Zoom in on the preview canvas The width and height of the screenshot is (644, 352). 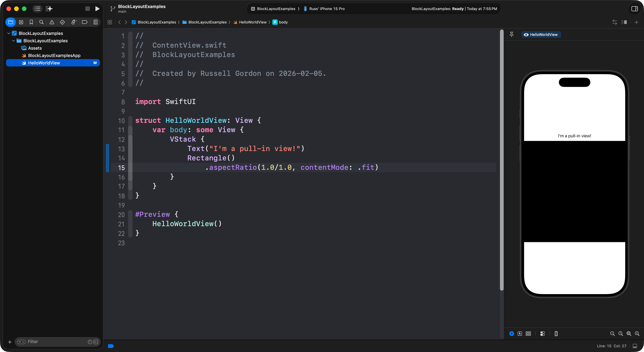tap(637, 334)
